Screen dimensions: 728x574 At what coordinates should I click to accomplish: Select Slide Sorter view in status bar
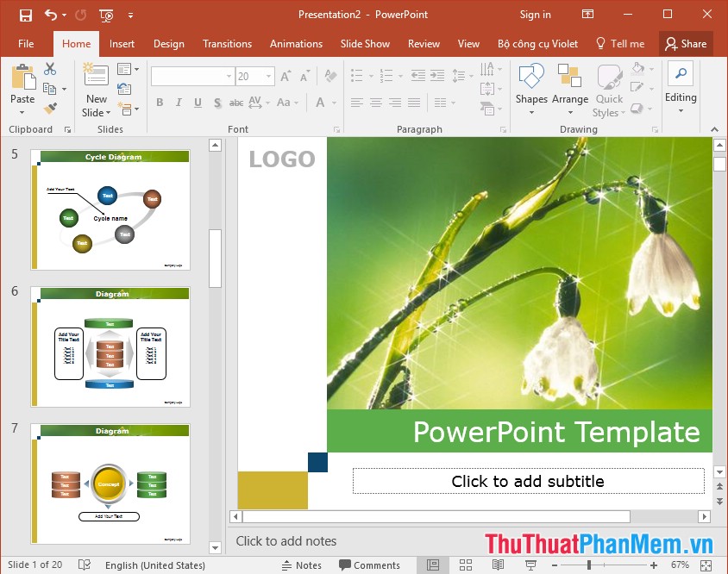(x=466, y=565)
